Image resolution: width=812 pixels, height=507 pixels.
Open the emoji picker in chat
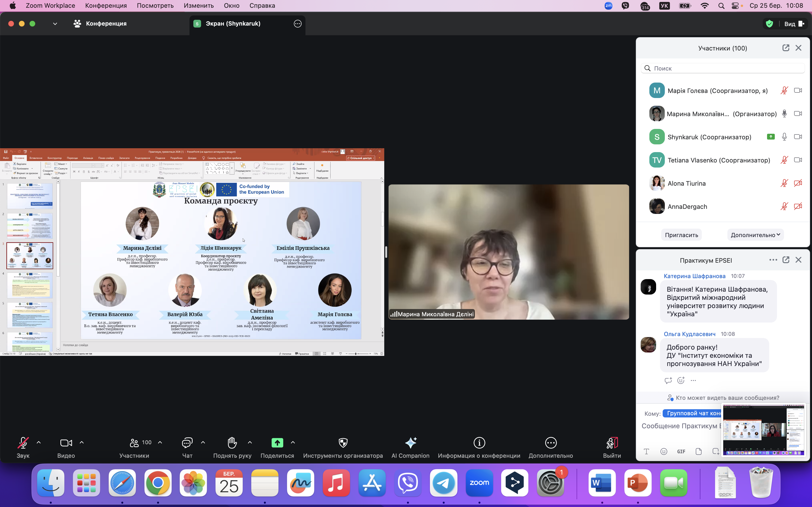click(663, 451)
